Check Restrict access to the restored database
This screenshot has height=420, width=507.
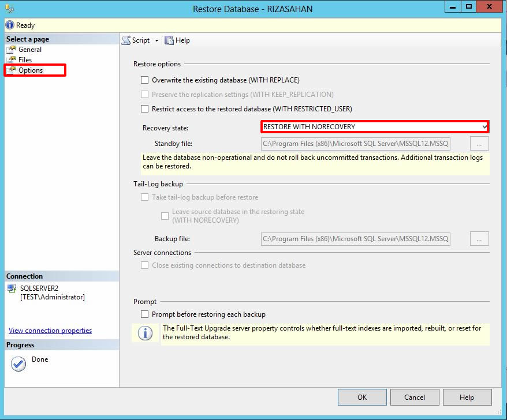(x=145, y=109)
